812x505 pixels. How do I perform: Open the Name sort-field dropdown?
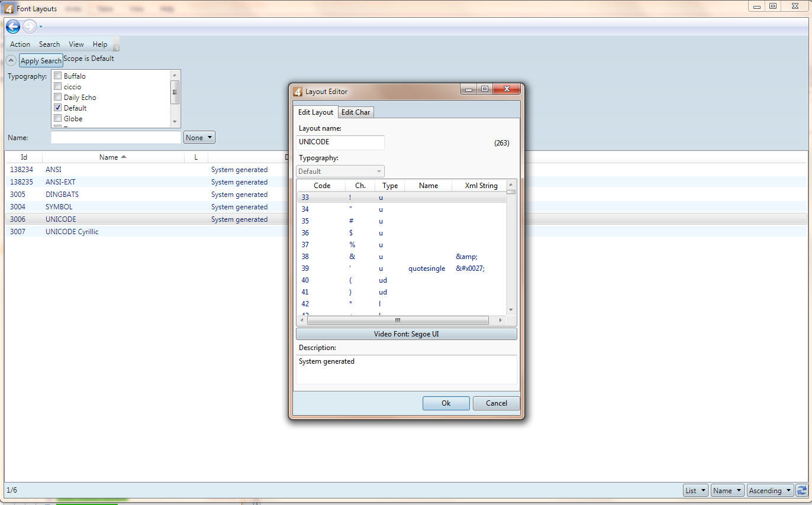727,490
